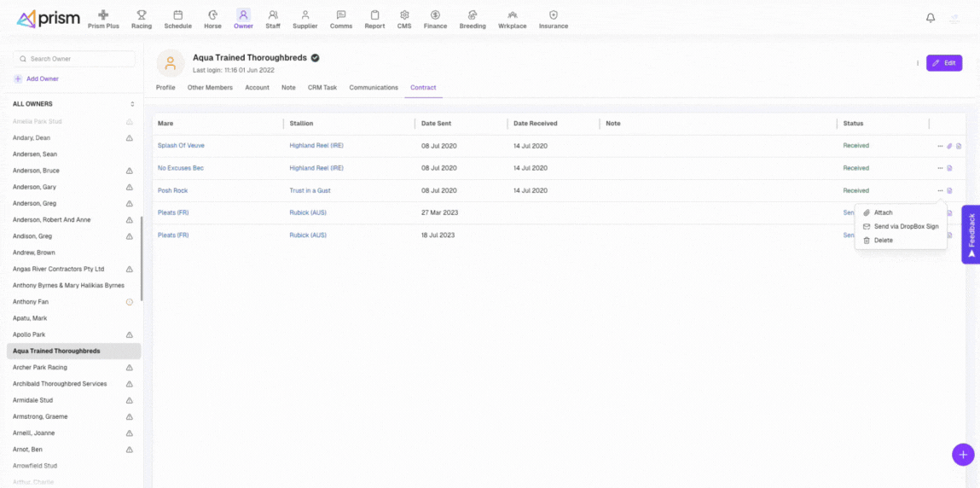
Task: Open notifications bell
Action: point(931,18)
